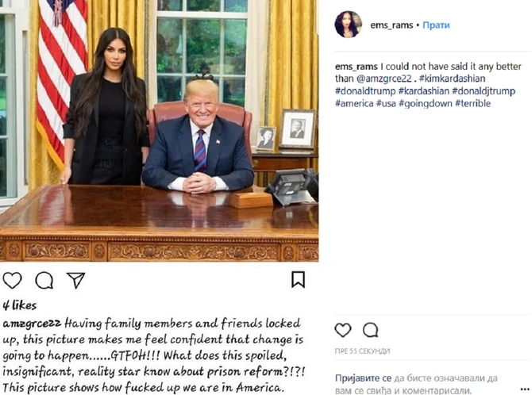
Task: Share the post via the paper plane icon
Action: click(75, 281)
